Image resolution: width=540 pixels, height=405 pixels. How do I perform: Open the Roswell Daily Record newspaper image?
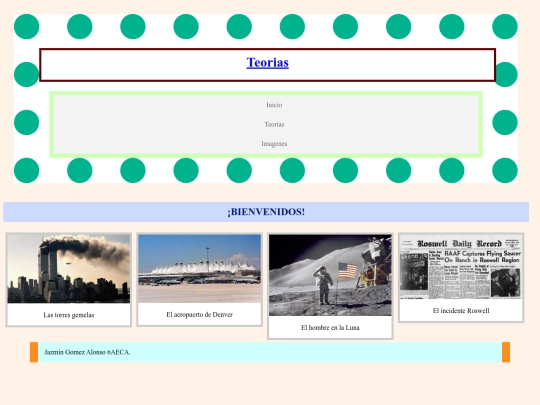click(x=461, y=267)
